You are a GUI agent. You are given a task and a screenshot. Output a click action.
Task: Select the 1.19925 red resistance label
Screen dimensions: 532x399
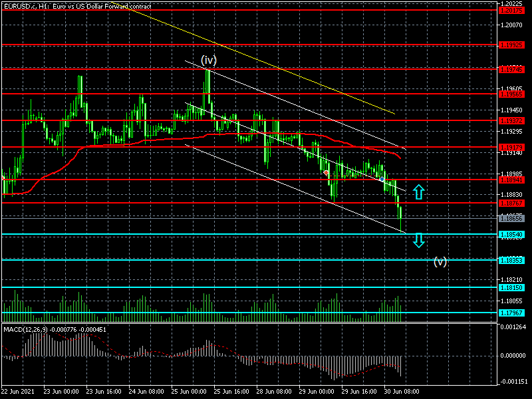pos(512,45)
